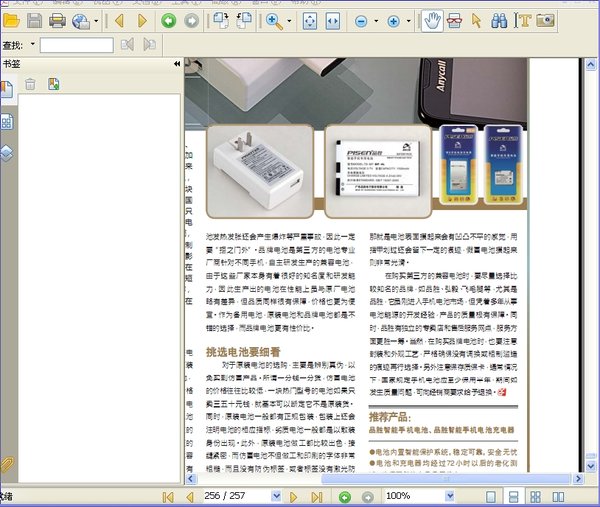Viewport: 600px width, 507px height.
Task: Click the globe web services icon
Action: (x=81, y=21)
